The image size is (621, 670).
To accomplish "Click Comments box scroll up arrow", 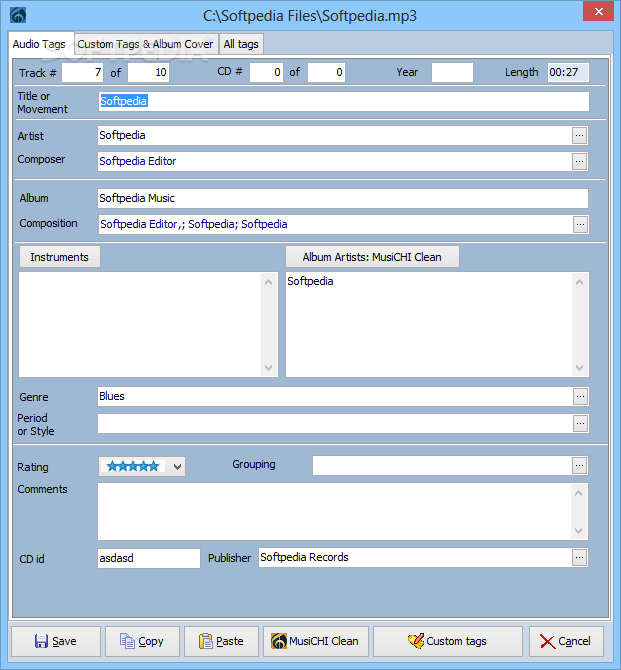I will [579, 493].
